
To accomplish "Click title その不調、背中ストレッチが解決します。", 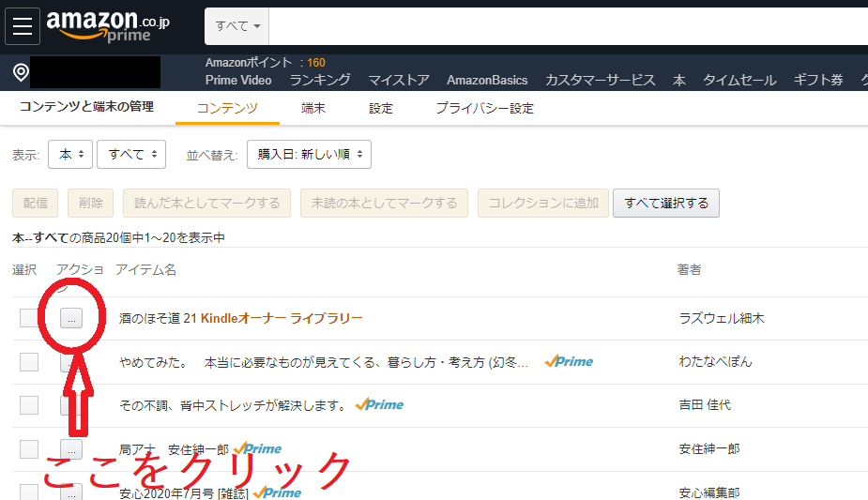I will [x=233, y=405].
